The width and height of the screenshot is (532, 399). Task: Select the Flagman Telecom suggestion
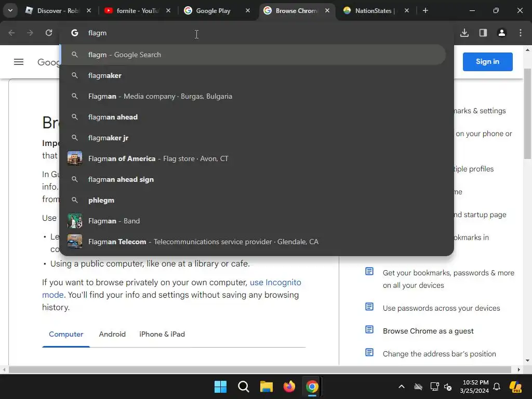pos(253,242)
